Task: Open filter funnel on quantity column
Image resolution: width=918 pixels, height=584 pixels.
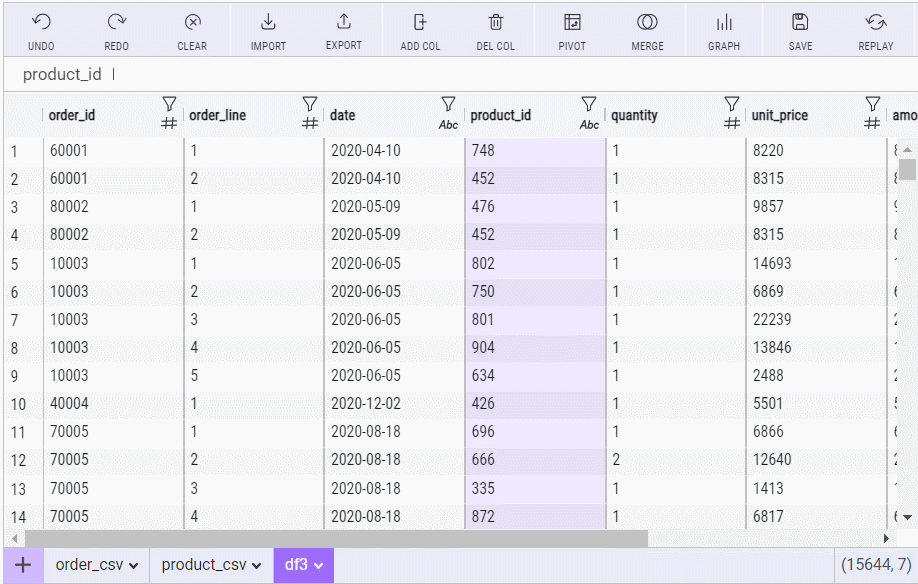Action: click(732, 104)
